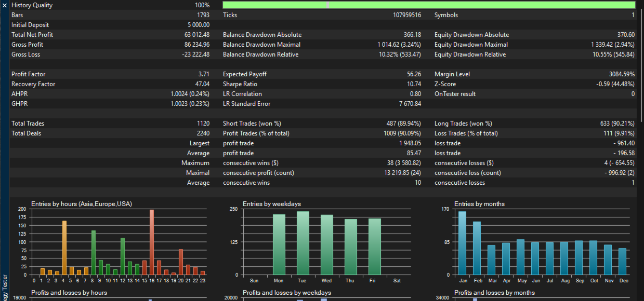This screenshot has height=301, width=644.
Task: Click the Entries by weekdays chart title
Action: (272, 204)
